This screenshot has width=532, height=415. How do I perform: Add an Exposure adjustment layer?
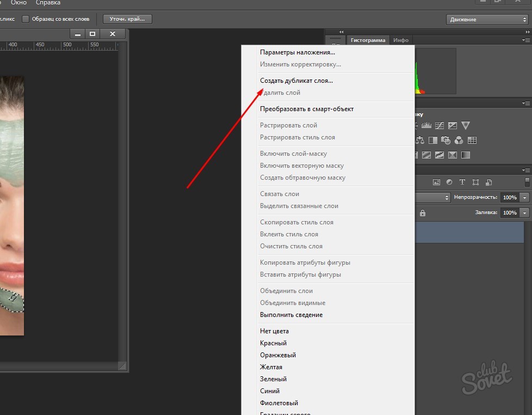452,125
